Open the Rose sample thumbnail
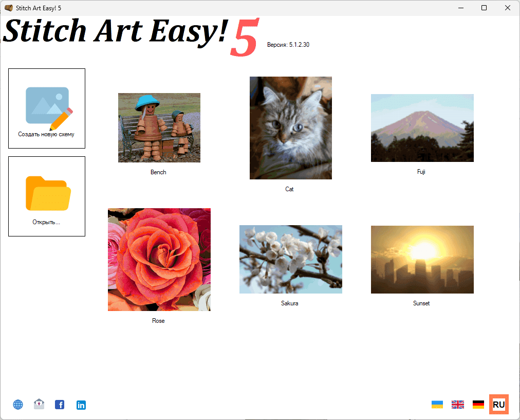The height and width of the screenshot is (420, 520). click(x=159, y=260)
